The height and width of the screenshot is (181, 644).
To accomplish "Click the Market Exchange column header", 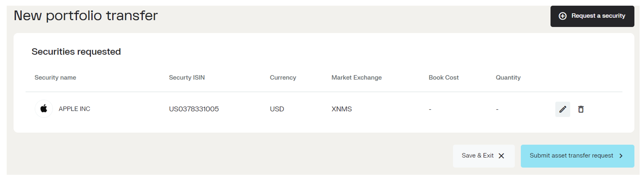I will click(357, 78).
